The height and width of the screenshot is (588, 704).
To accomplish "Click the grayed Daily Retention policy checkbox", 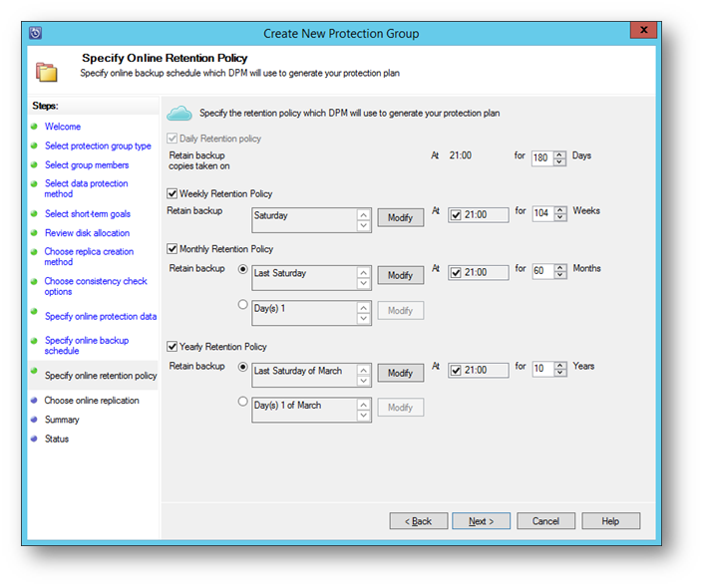I will coord(172,139).
